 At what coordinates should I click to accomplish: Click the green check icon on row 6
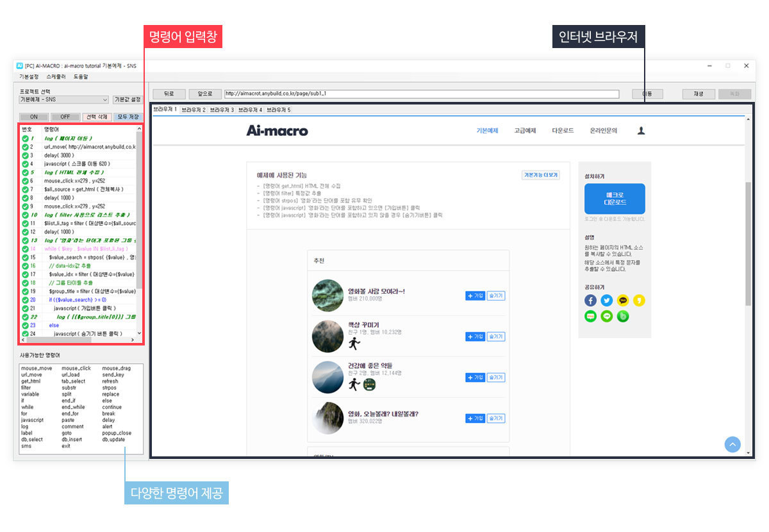click(x=26, y=181)
